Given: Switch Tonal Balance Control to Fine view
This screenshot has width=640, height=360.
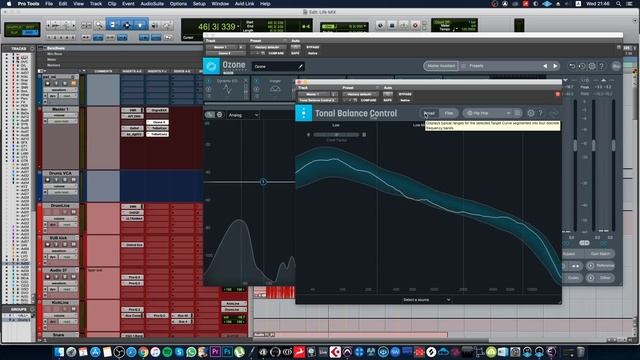Looking at the screenshot, I should coord(449,113).
